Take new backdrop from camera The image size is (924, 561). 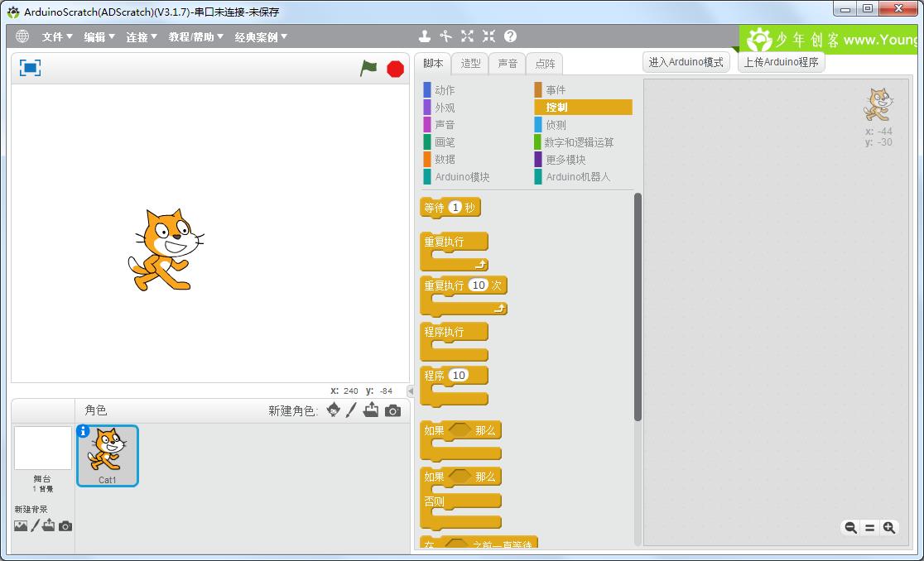pos(65,525)
